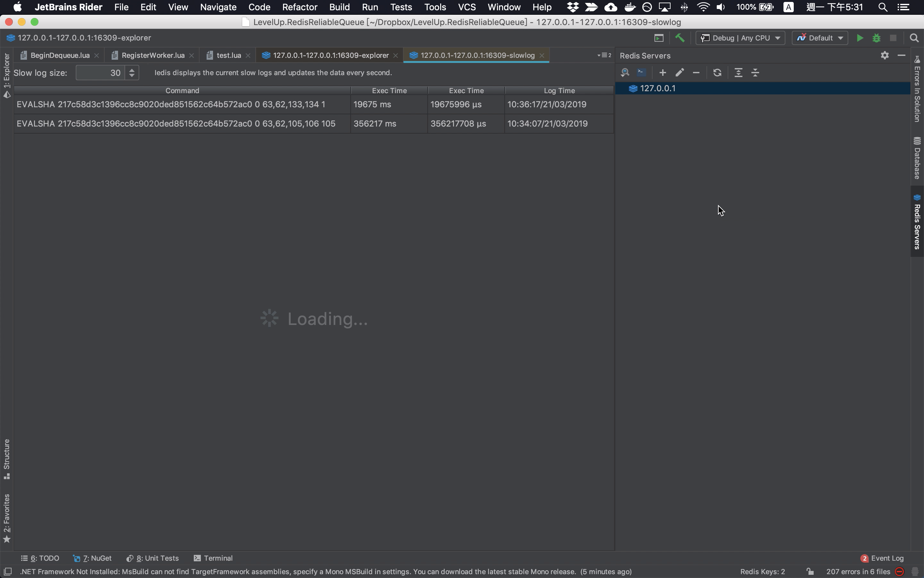Increase the slow log size stepper
The height and width of the screenshot is (578, 924).
tap(132, 70)
